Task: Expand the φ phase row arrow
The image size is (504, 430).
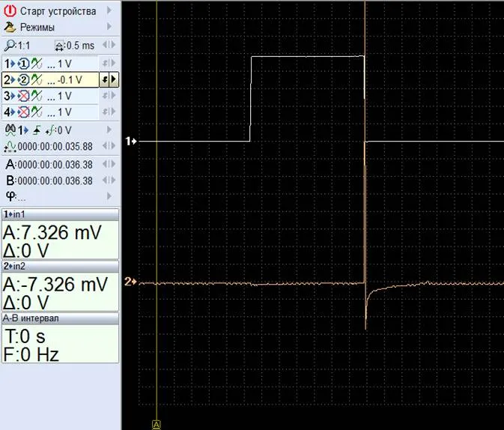Action: tap(109, 196)
